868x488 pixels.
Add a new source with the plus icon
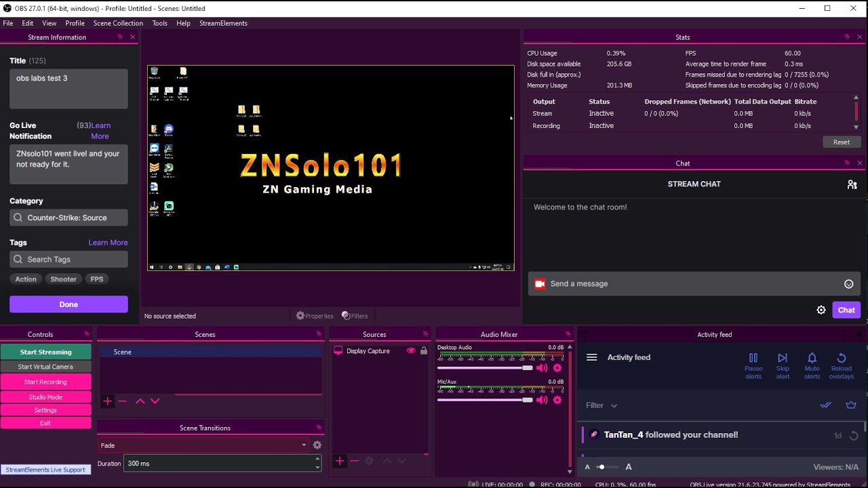point(340,461)
